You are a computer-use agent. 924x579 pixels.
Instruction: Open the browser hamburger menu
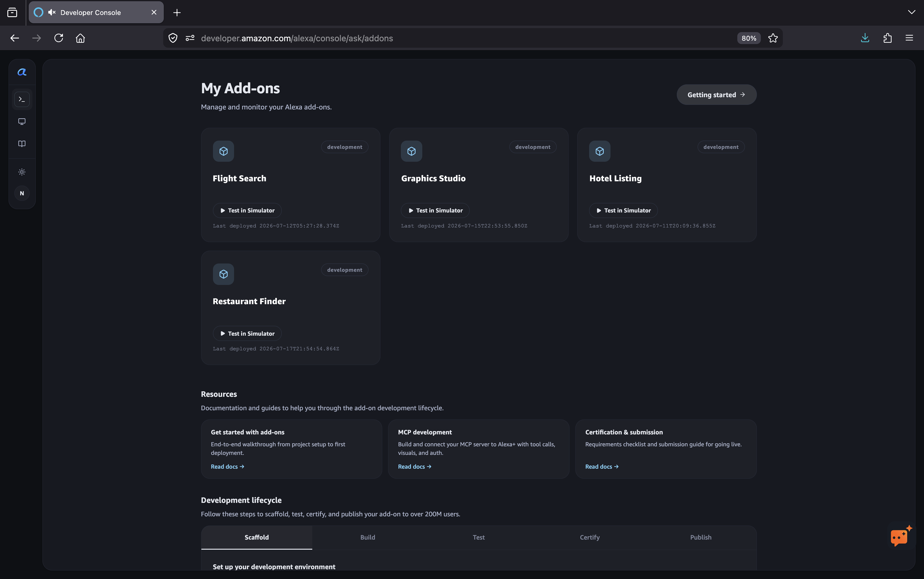click(909, 38)
